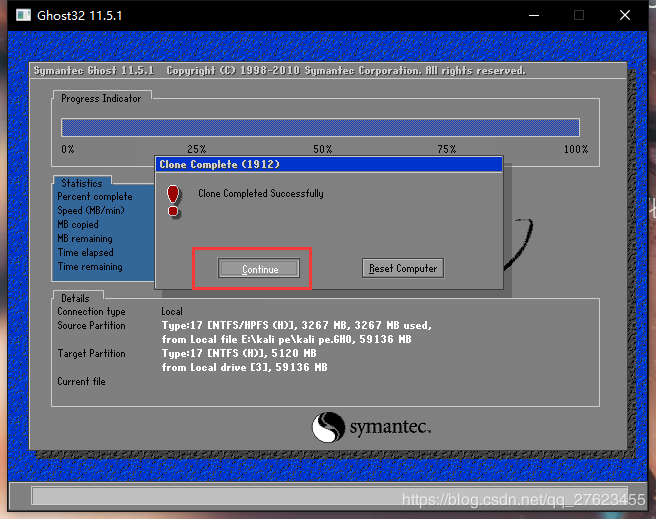656x519 pixels.
Task: Click the 75% progress marker label
Action: tap(447, 149)
